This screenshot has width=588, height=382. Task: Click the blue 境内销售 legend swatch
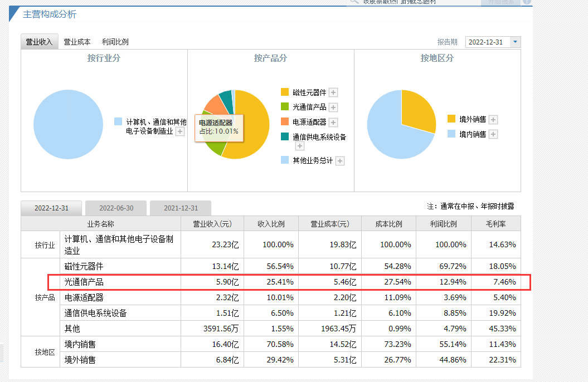pos(451,134)
